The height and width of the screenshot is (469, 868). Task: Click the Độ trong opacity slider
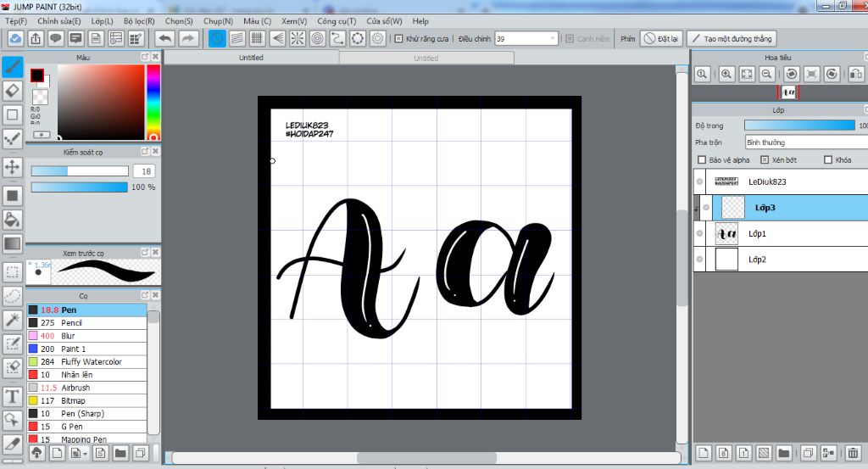coord(799,126)
